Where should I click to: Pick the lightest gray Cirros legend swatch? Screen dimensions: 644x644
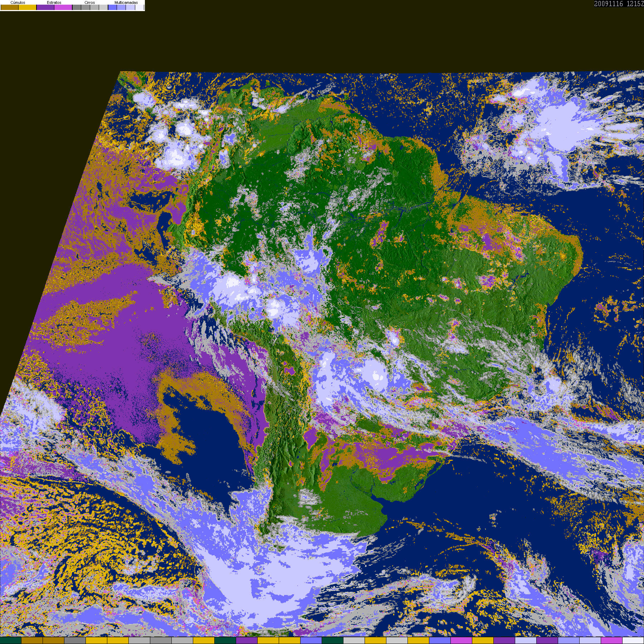pyautogui.click(x=103, y=8)
